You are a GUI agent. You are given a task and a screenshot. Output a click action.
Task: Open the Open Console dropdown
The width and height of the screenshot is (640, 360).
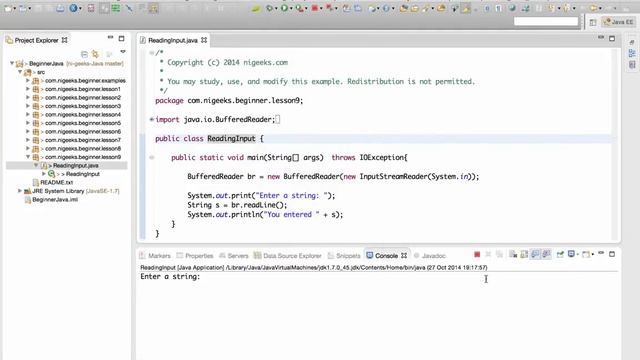tap(592, 255)
